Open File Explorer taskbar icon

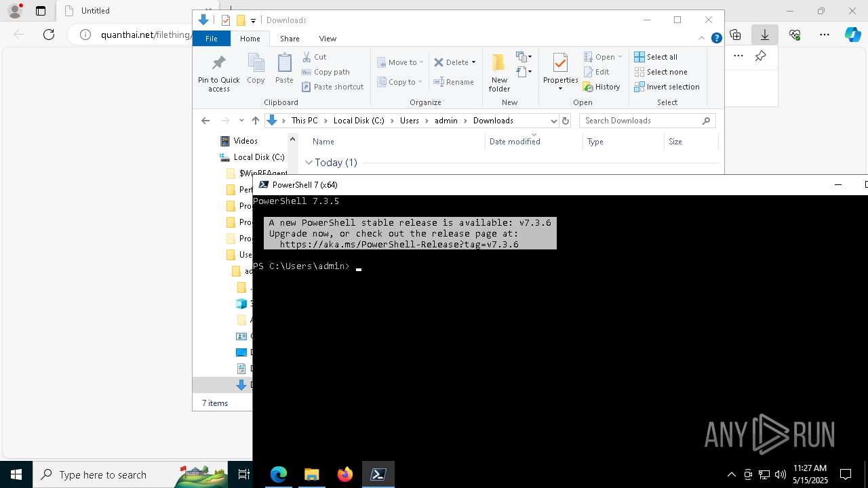[312, 474]
